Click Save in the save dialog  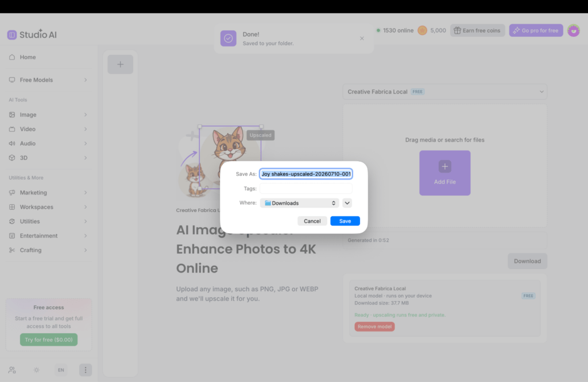(345, 221)
